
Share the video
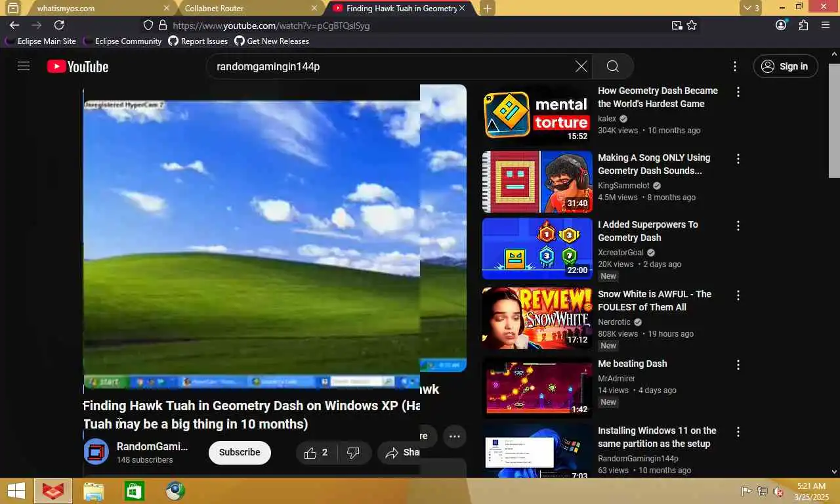402,452
